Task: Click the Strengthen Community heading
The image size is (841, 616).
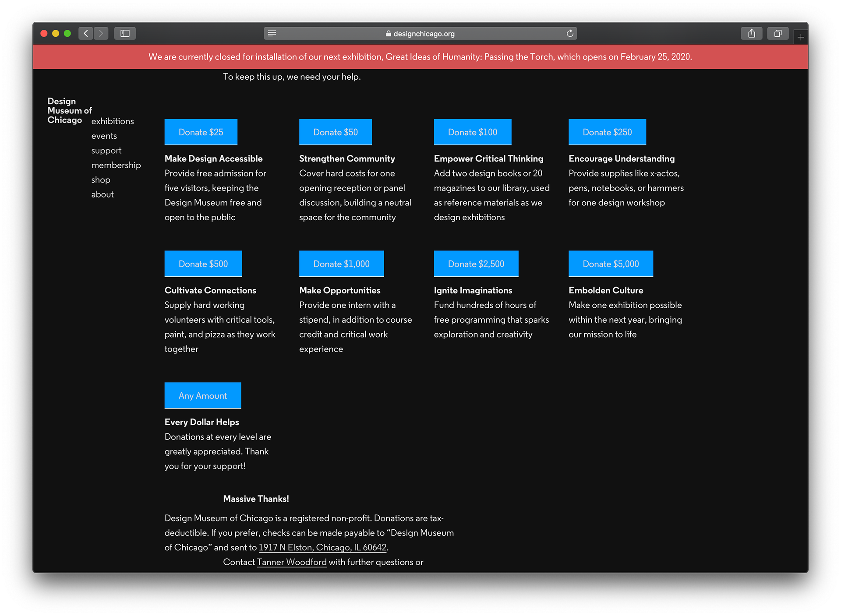Action: point(347,158)
